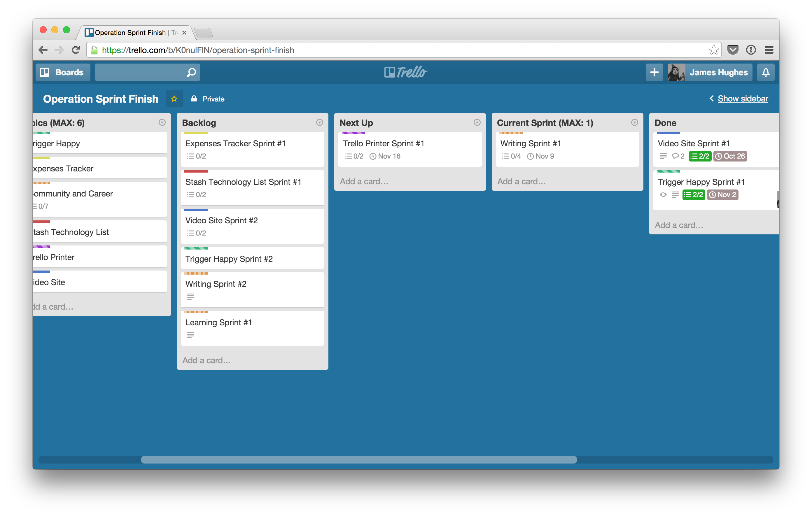This screenshot has height=516, width=812.
Task: Click James Hughes avatar picture
Action: pos(676,72)
